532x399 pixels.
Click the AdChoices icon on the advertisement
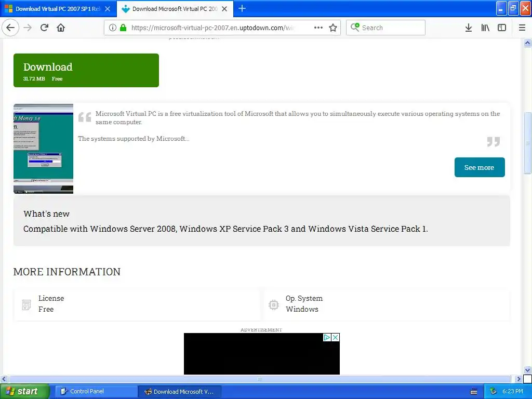tap(326, 337)
